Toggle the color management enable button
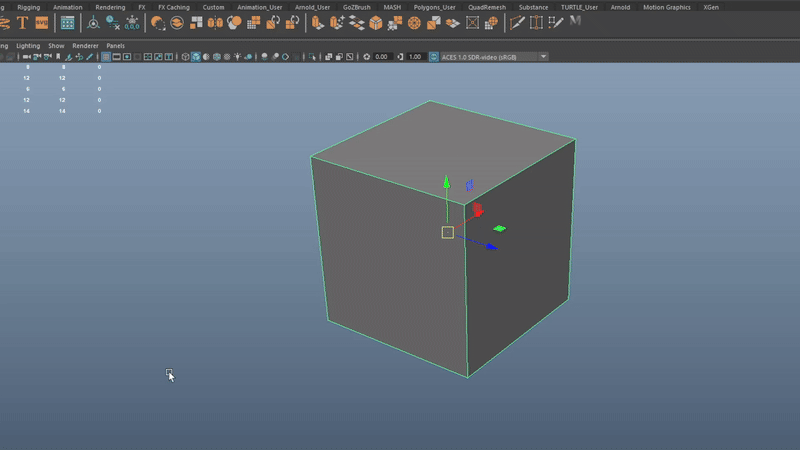This screenshot has width=800, height=450. click(434, 57)
